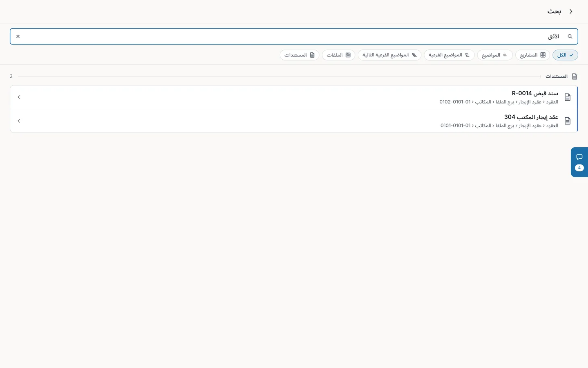Filter results by الملفات
Image resolution: width=588 pixels, height=368 pixels.
(339, 55)
